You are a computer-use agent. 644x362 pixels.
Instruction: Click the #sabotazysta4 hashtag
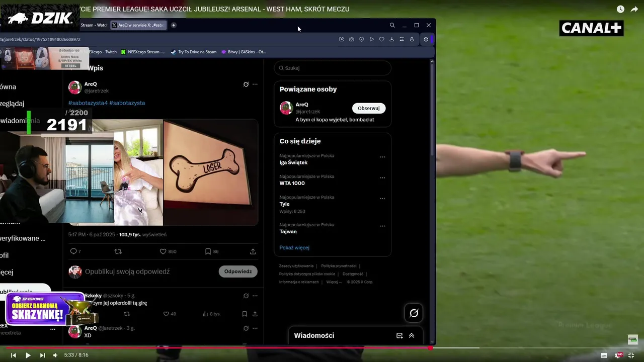88,103
